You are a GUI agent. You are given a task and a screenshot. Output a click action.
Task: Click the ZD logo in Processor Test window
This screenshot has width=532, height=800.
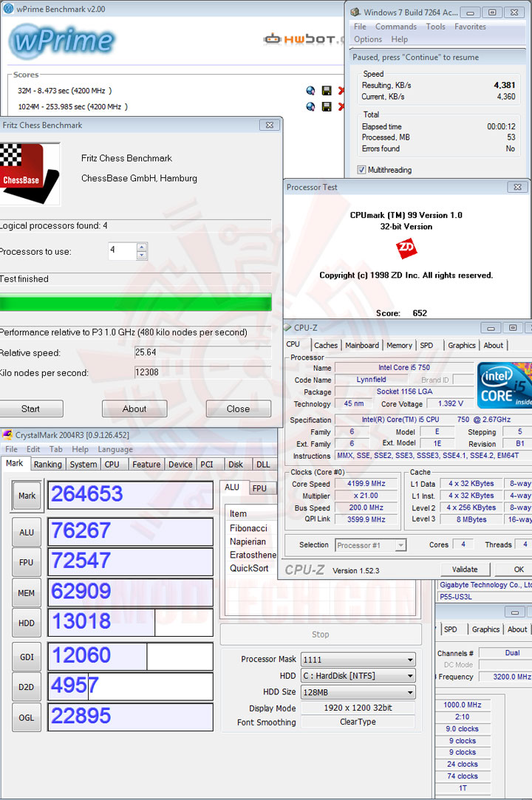point(406,248)
